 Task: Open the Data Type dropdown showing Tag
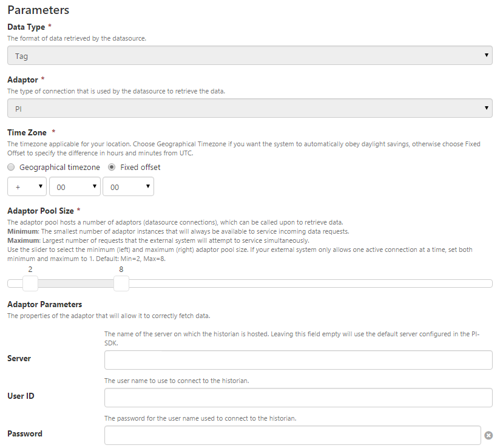point(249,56)
